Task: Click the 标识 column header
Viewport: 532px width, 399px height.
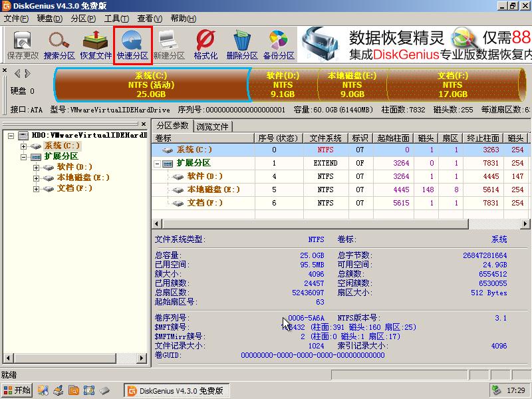Action: pyautogui.click(x=360, y=138)
